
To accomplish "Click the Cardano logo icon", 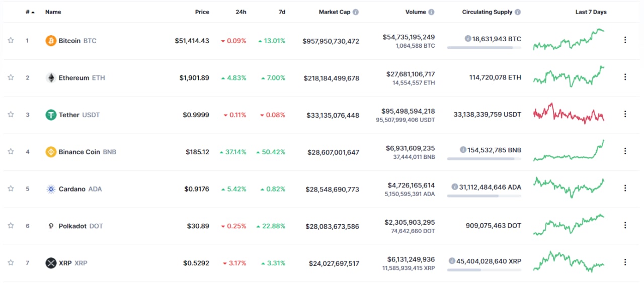I will coord(51,189).
